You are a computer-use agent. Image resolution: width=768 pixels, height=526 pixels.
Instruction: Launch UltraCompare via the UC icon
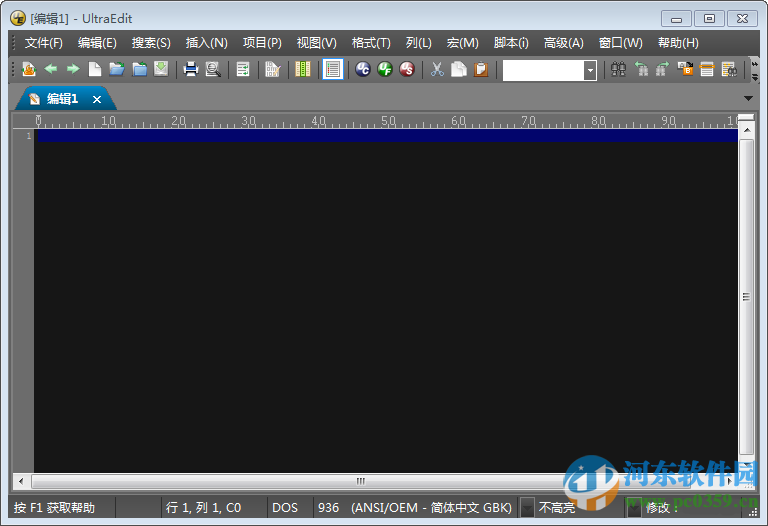pyautogui.click(x=363, y=69)
